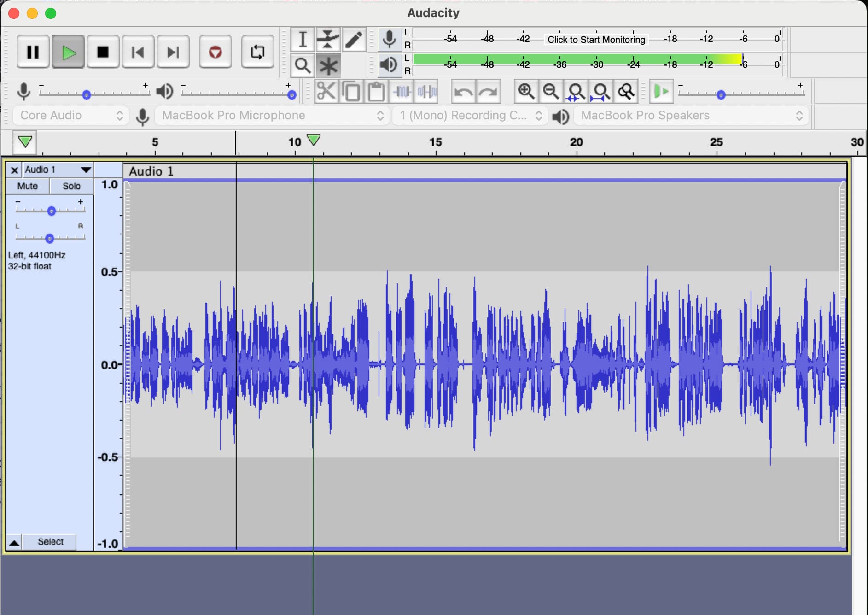Adjust the Audio 1 track pan slider

coord(51,238)
